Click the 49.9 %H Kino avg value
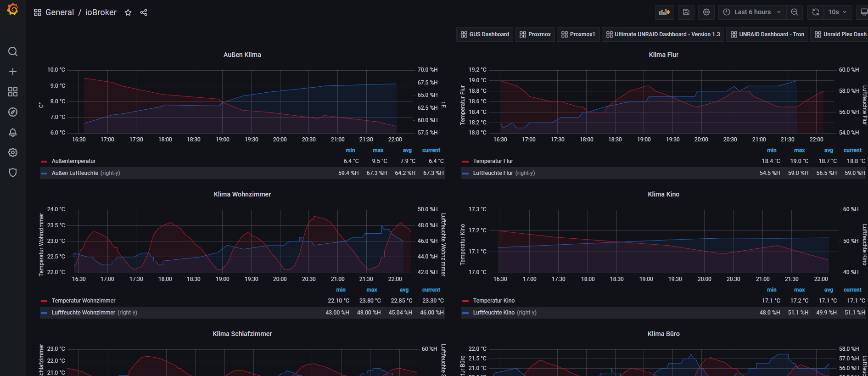The height and width of the screenshot is (376, 868). [826, 313]
